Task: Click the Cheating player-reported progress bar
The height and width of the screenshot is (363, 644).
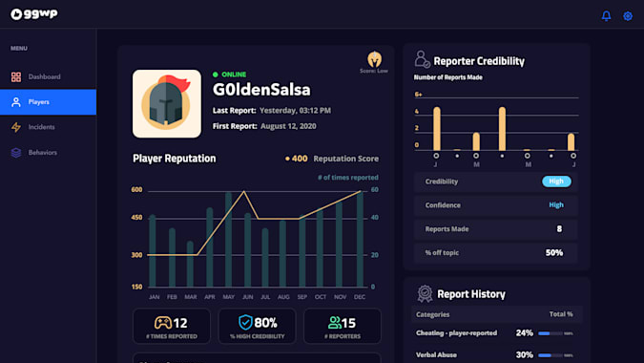Action: click(551, 333)
